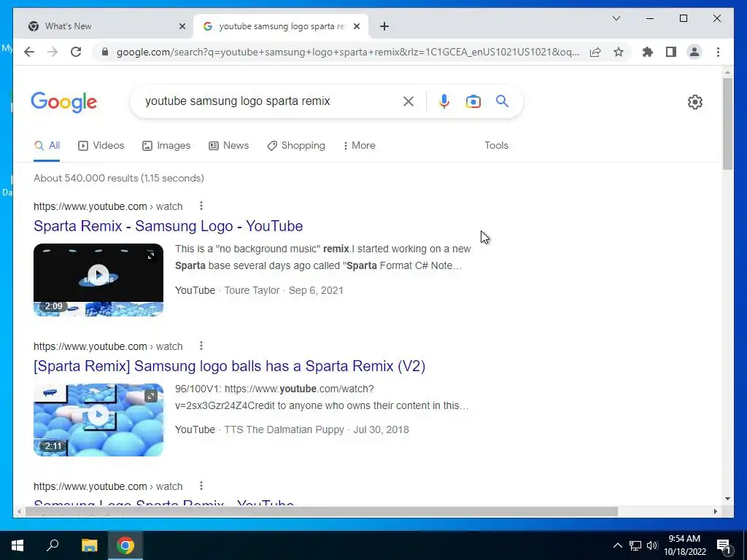The height and width of the screenshot is (560, 747).
Task: Click the second result's youtube.com URL
Action: click(x=108, y=346)
